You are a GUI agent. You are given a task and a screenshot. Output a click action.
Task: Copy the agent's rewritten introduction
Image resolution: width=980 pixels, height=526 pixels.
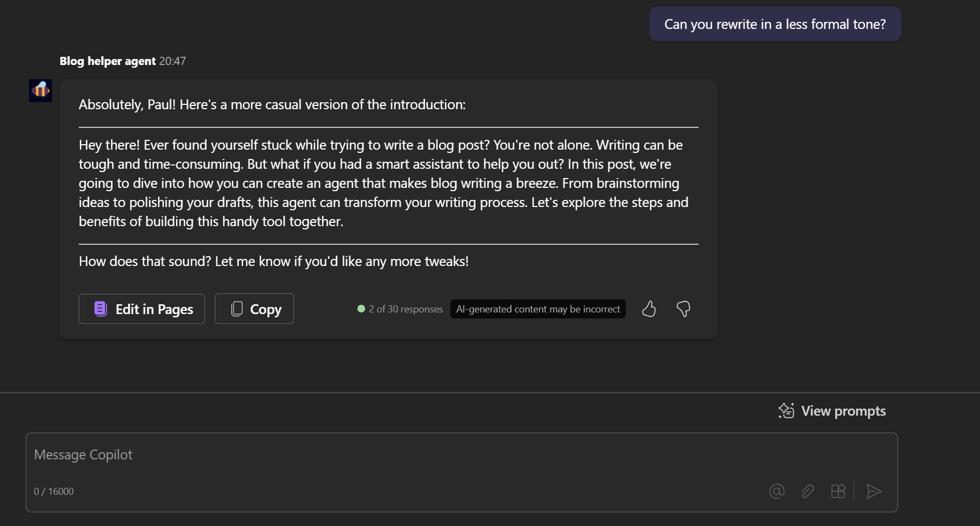coord(254,309)
